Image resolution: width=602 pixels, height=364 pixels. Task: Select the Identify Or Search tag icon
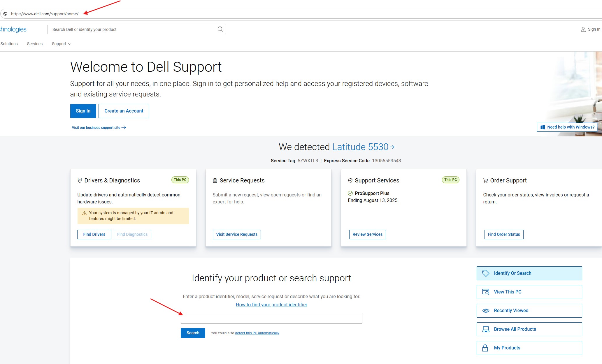pyautogui.click(x=486, y=273)
